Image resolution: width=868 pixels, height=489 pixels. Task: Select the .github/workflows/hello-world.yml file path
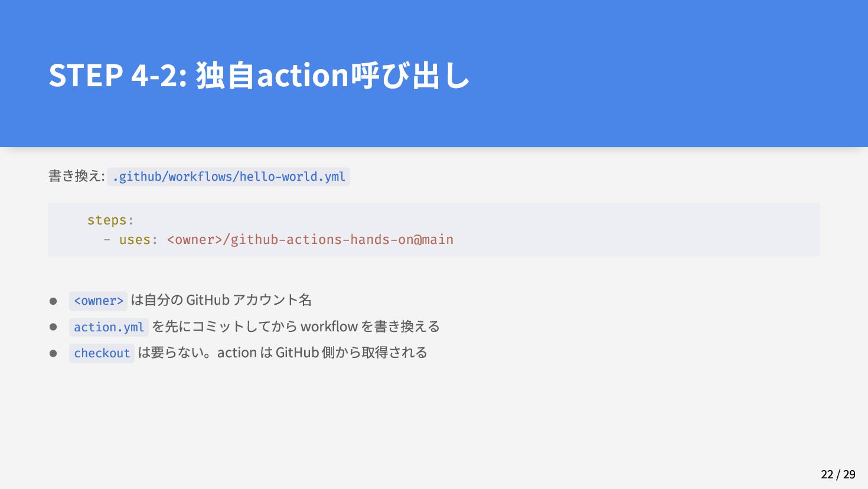click(229, 177)
